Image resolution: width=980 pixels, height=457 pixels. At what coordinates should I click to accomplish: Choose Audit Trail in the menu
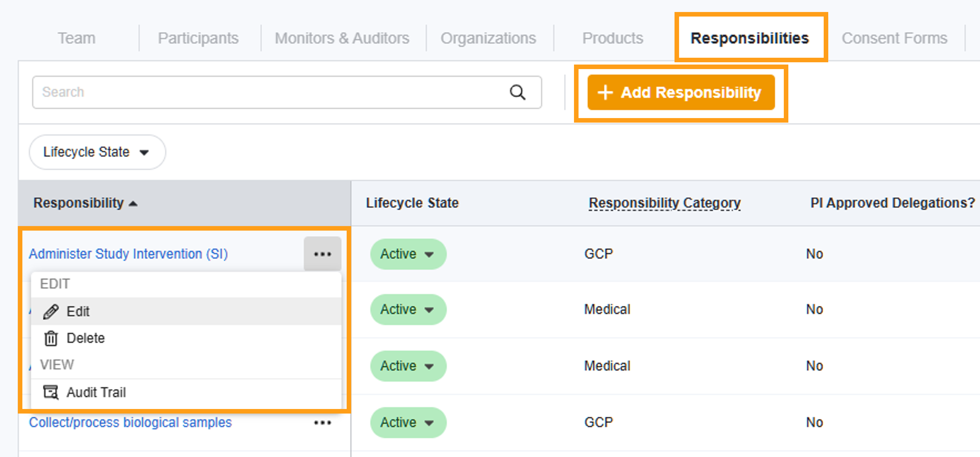click(x=96, y=392)
